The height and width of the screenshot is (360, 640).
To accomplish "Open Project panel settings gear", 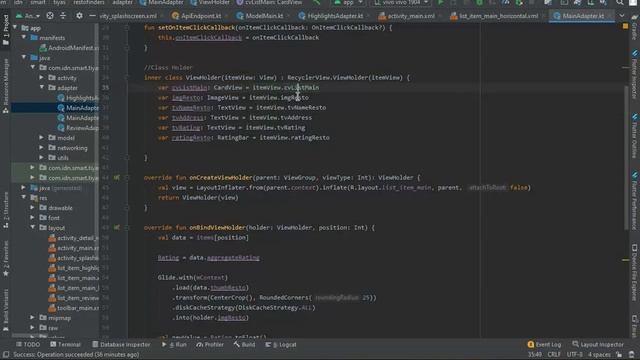I will (79, 16).
